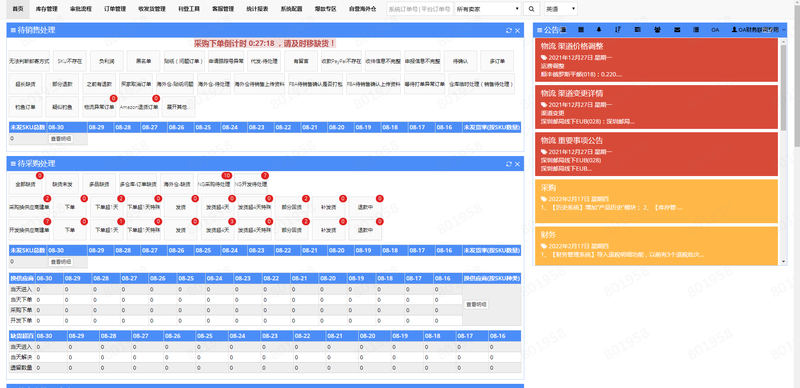Click 查看明细 in the 换供应商 table
Image resolution: width=800 pixels, height=388 pixels.
coord(476,304)
